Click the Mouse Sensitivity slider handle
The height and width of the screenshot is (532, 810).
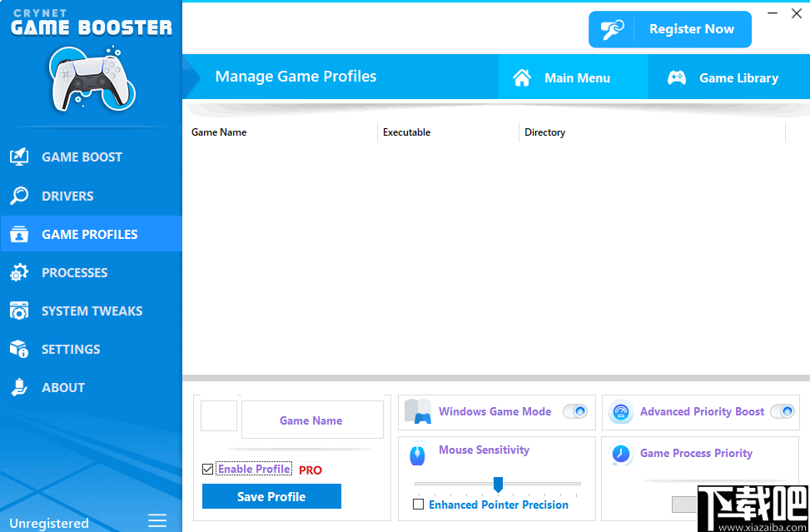498,485
